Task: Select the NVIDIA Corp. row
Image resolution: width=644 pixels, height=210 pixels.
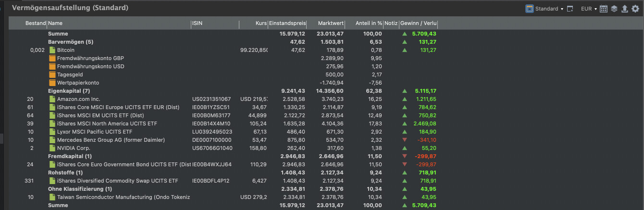Action: point(74,148)
